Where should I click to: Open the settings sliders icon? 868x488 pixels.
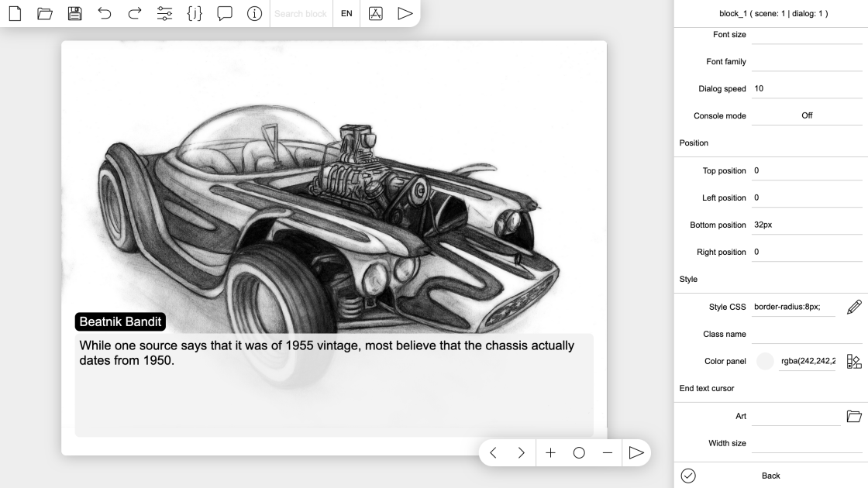164,13
